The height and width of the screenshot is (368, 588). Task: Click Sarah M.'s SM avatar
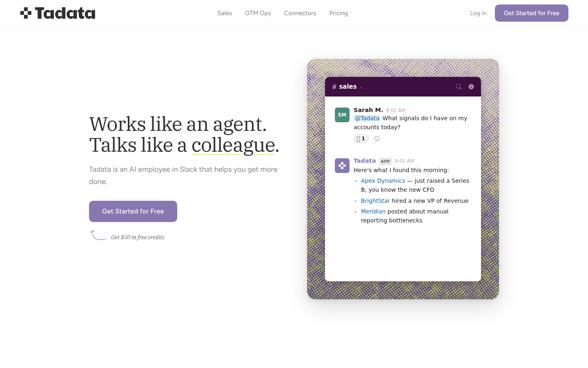(342, 115)
